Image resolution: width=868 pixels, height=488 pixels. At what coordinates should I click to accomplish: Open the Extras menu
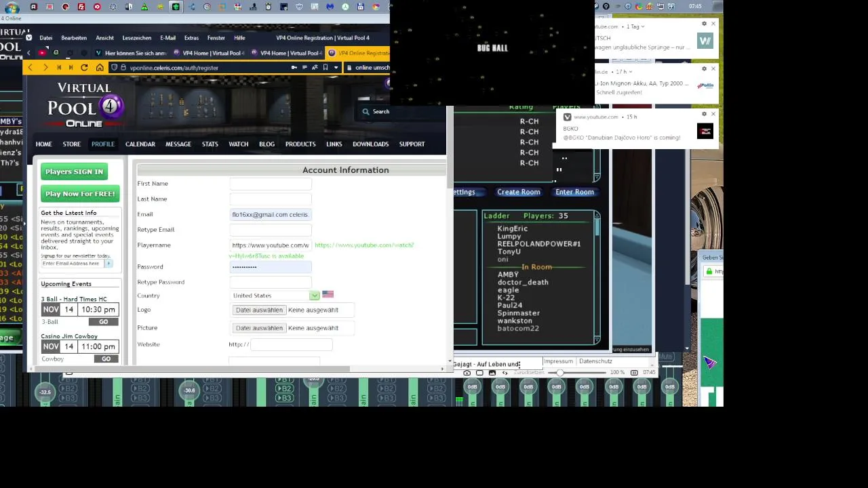pyautogui.click(x=191, y=38)
